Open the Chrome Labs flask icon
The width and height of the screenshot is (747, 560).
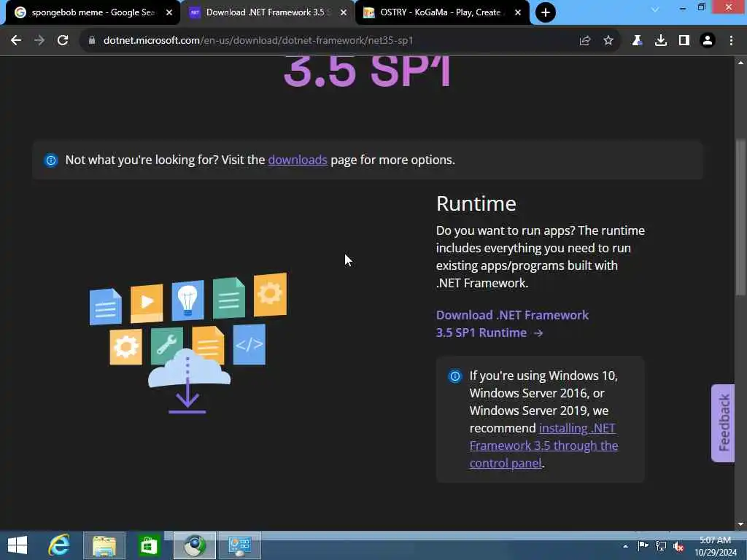637,41
